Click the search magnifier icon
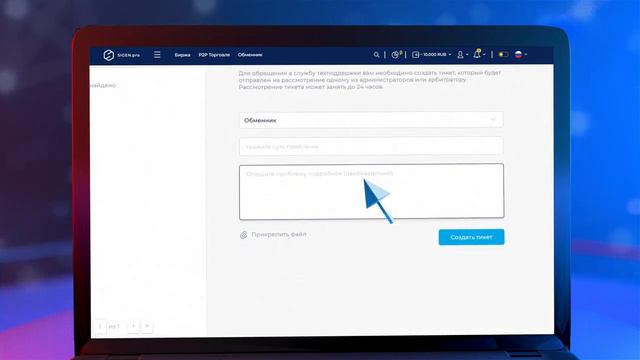The image size is (640, 360). (376, 55)
